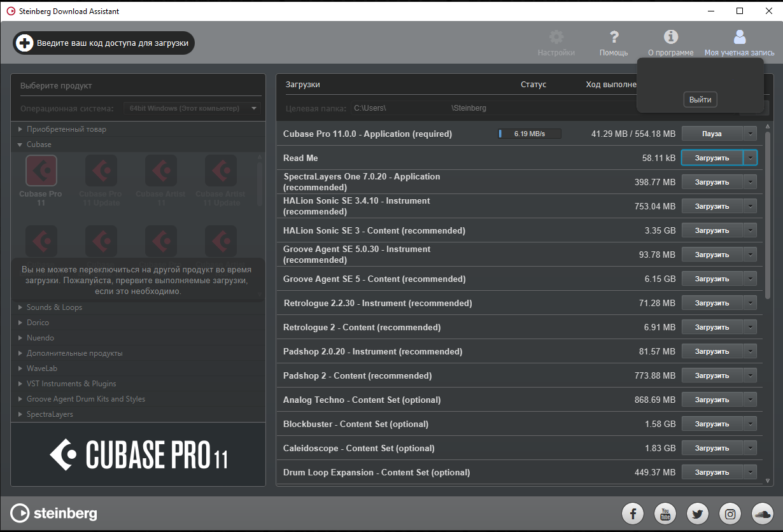This screenshot has width=783, height=532.
Task: Open dropdown arrow next to Пауза
Action: (750, 134)
